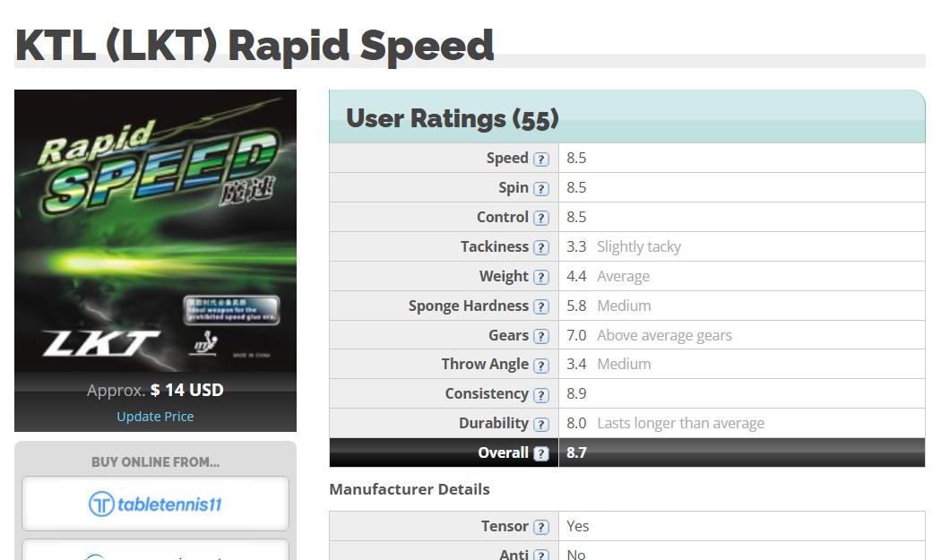Click the Rapid Speed rubber product image
This screenshot has width=941, height=560.
pyautogui.click(x=155, y=231)
